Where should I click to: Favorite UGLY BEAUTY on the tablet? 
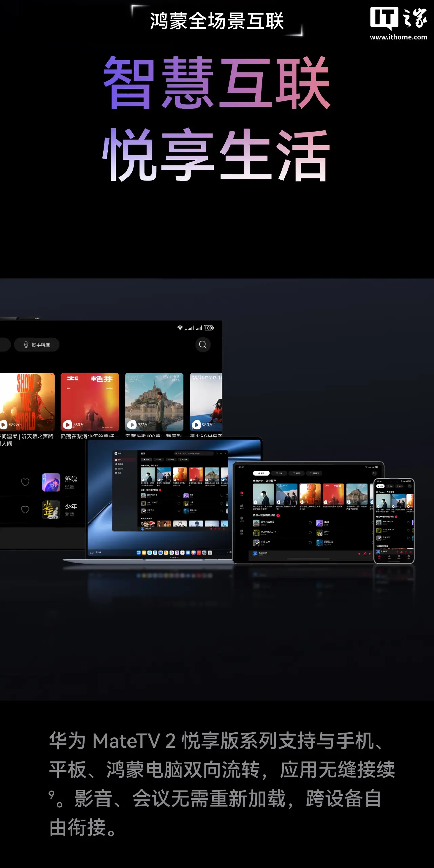[310, 533]
